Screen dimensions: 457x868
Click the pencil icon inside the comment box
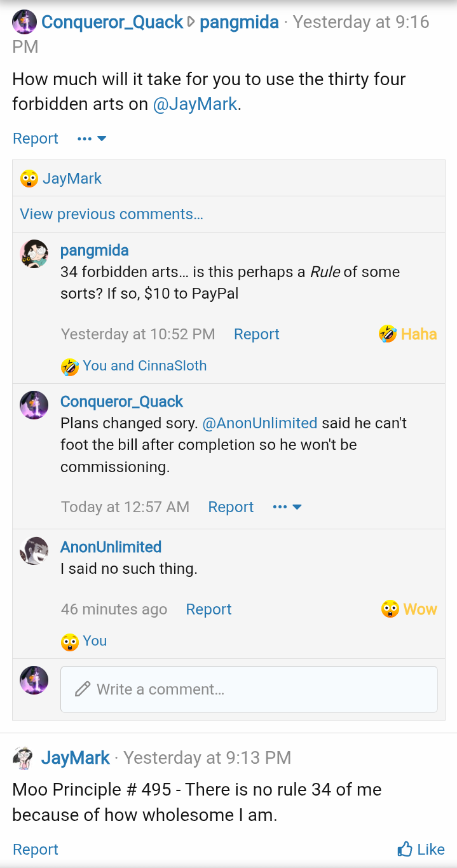pos(81,688)
